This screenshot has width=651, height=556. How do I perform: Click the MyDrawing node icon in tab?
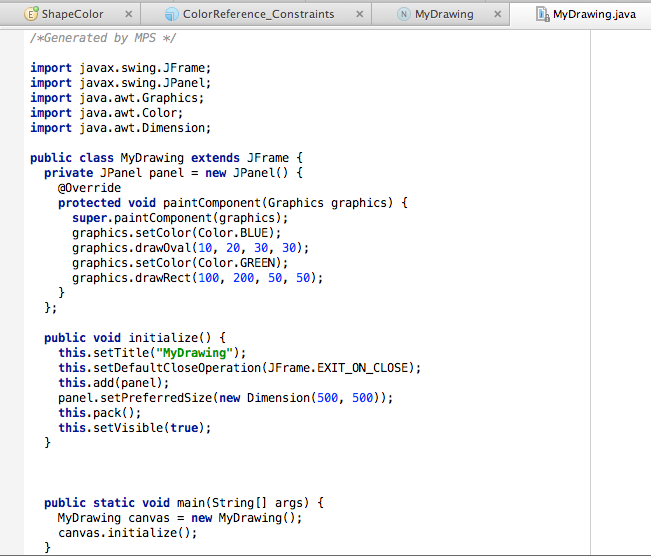[x=403, y=14]
